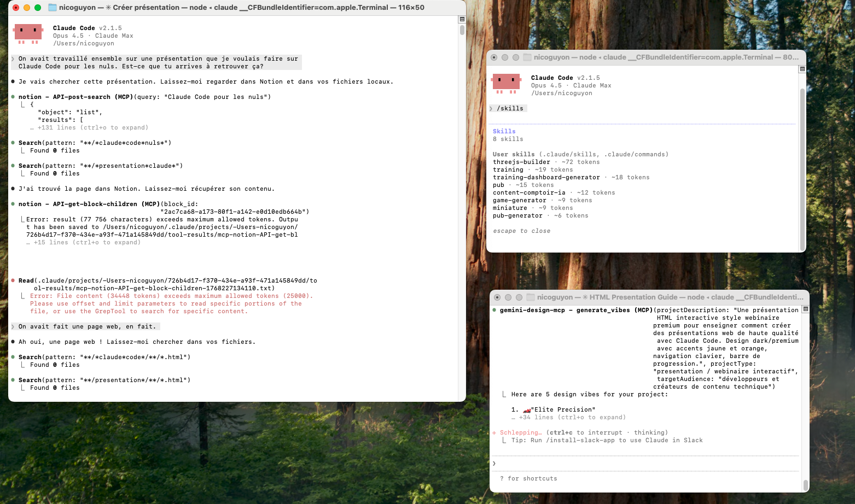855x504 pixels.
Task: Click the escape to close hint
Action: (x=521, y=231)
